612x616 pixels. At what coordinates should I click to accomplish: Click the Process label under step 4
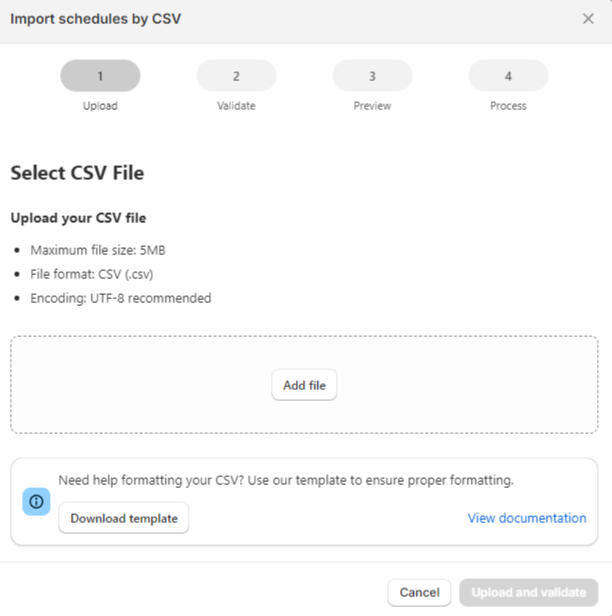[508, 106]
